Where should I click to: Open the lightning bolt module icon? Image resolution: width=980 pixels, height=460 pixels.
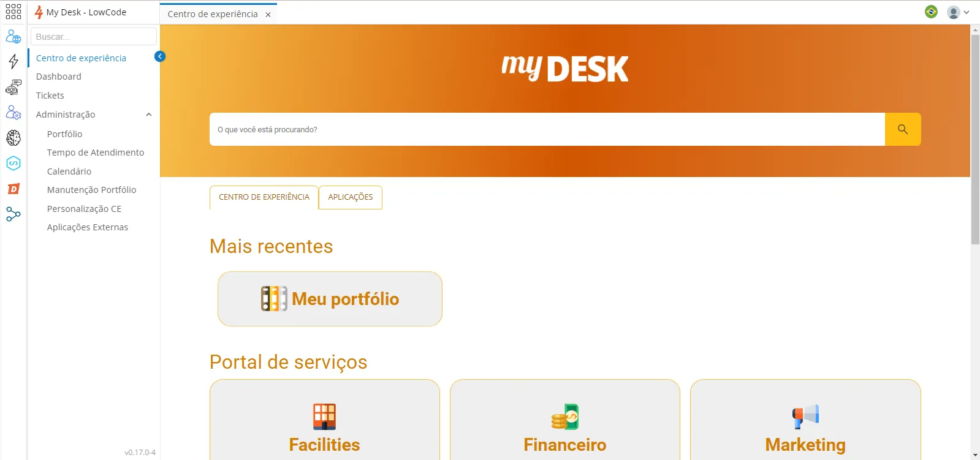point(13,61)
